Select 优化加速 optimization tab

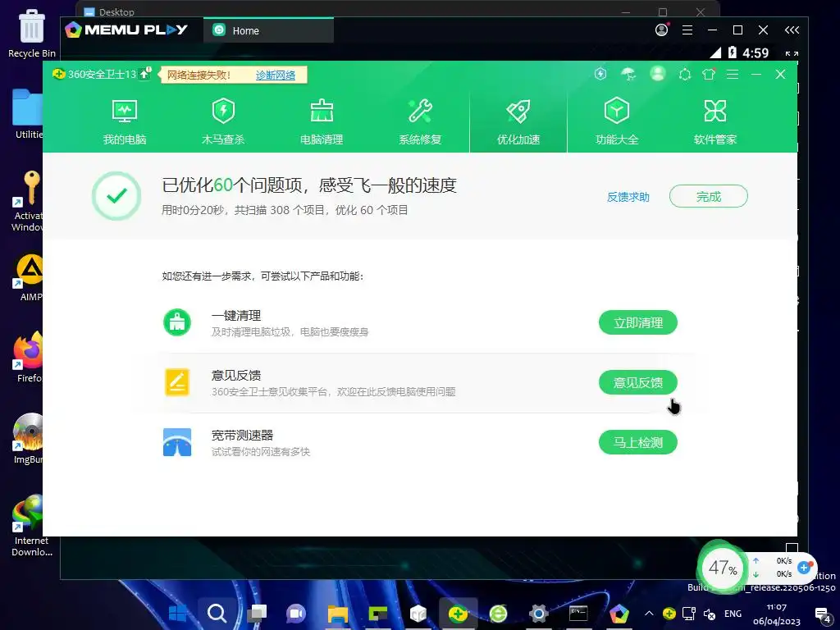(x=518, y=122)
